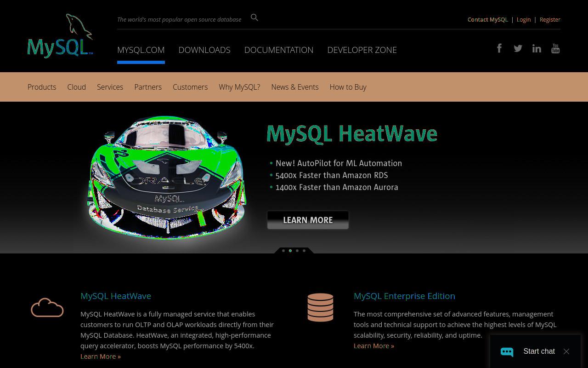Open the MySQL Enterprise Edition heading link

pos(404,296)
